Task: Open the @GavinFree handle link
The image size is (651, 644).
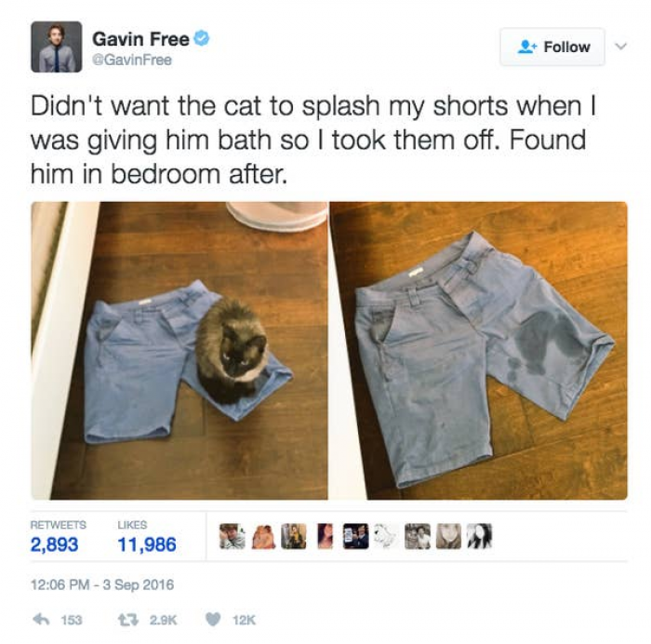Action: (132, 60)
